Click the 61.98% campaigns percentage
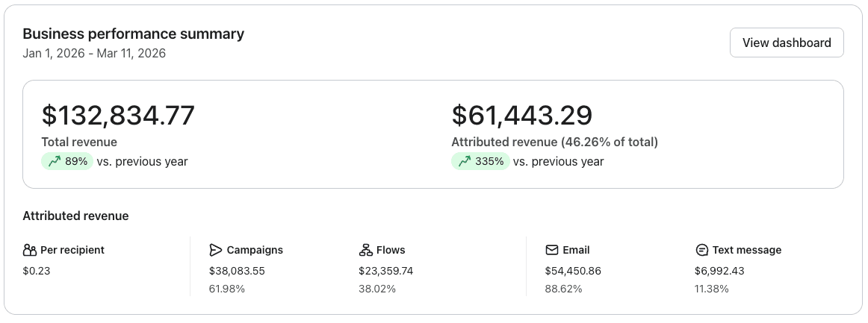 pos(227,289)
